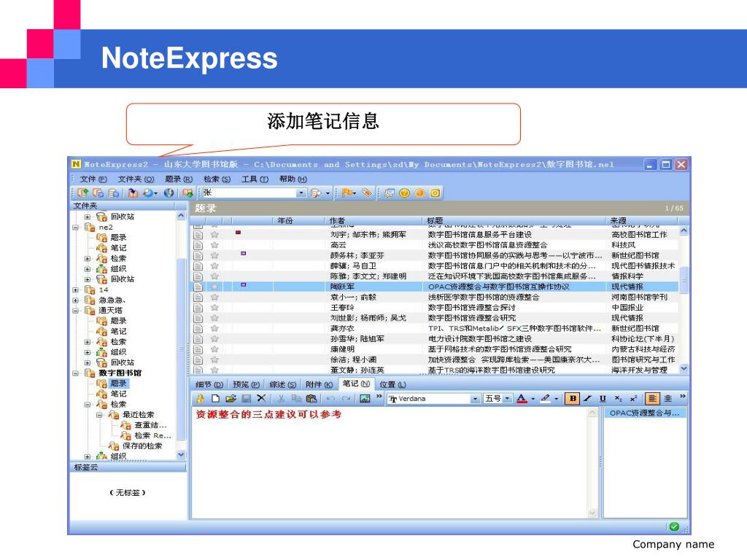This screenshot has width=747, height=560.
Task: Click the flag mark icon in main toolbar
Action: point(348,192)
